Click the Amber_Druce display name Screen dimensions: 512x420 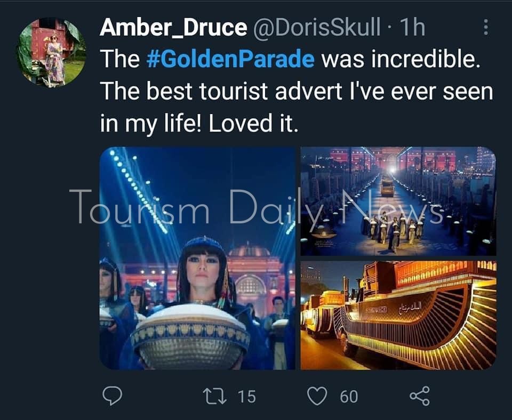(x=173, y=27)
